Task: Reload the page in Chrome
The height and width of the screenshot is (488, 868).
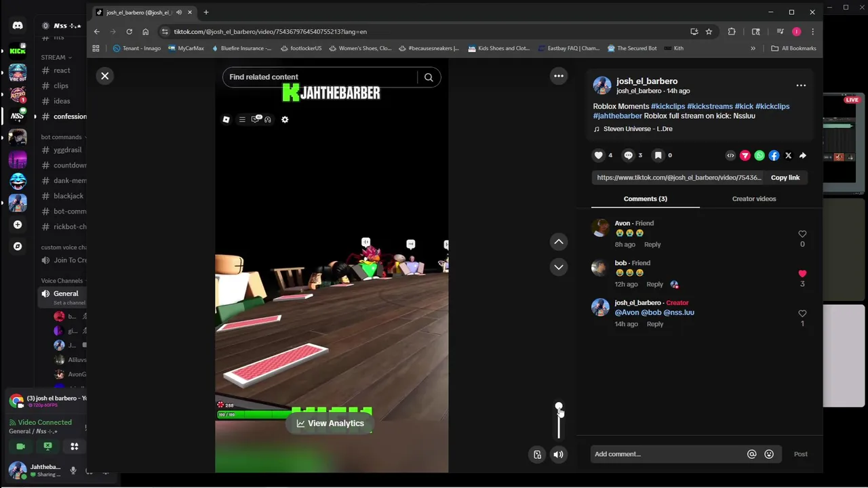Action: click(x=129, y=31)
